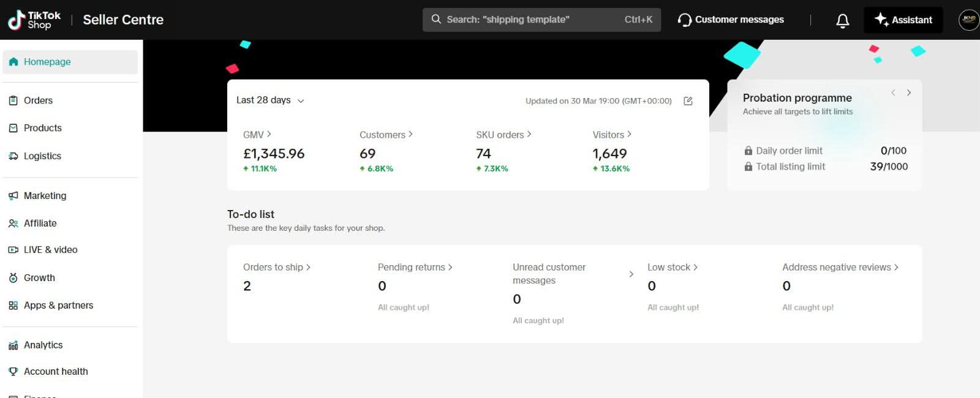Viewport: 980px width, 398px height.
Task: Click the LIVE & video camera icon
Action: (13, 250)
